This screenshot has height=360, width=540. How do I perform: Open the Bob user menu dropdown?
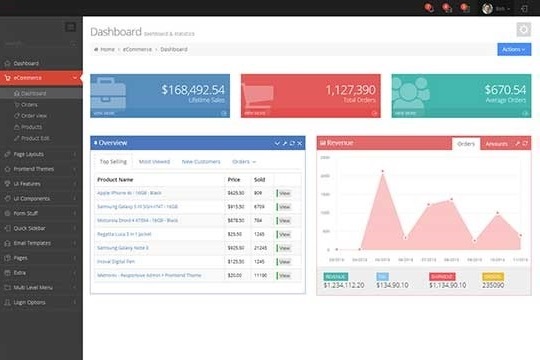[x=502, y=9]
